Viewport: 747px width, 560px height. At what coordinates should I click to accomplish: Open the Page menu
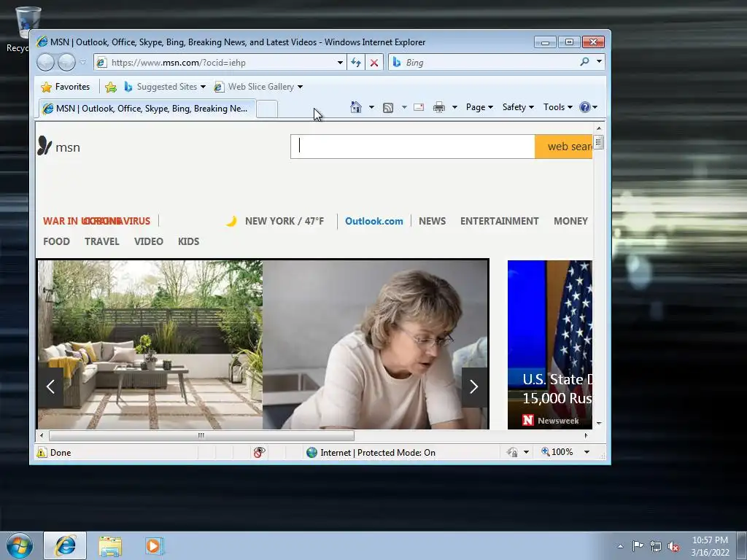pyautogui.click(x=479, y=107)
